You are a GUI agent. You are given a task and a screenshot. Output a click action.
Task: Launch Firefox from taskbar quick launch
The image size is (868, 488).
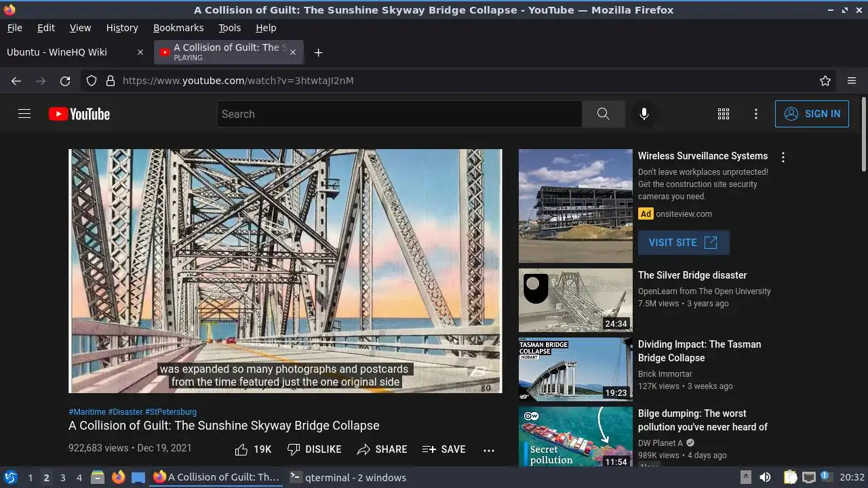(x=118, y=477)
